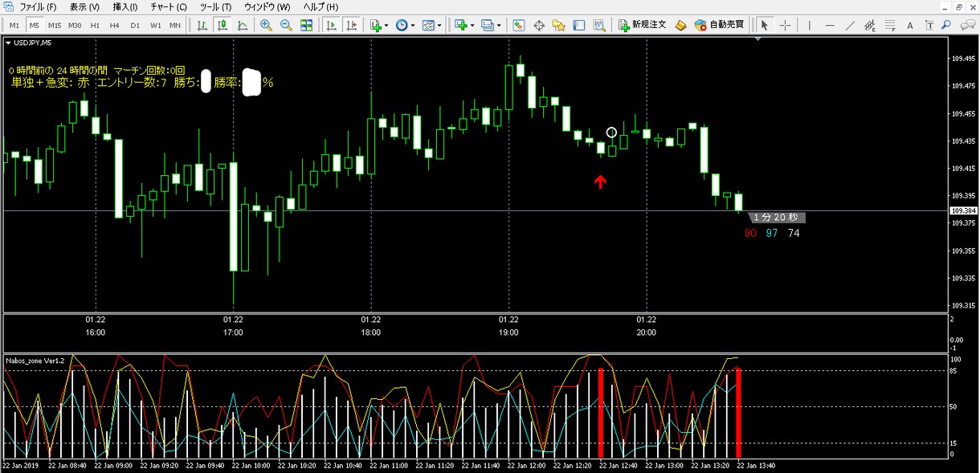Switch to the H1 timeframe
The image size is (980, 473).
[95, 25]
